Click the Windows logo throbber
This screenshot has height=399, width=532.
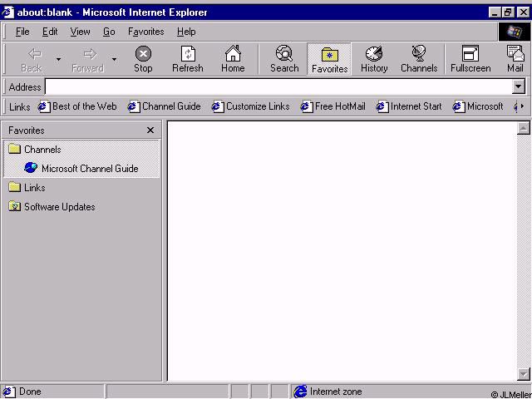pyautogui.click(x=515, y=32)
